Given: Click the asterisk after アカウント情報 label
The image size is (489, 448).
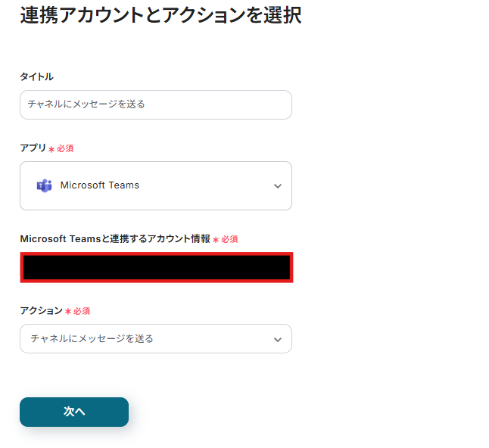Looking at the screenshot, I should click(x=216, y=240).
